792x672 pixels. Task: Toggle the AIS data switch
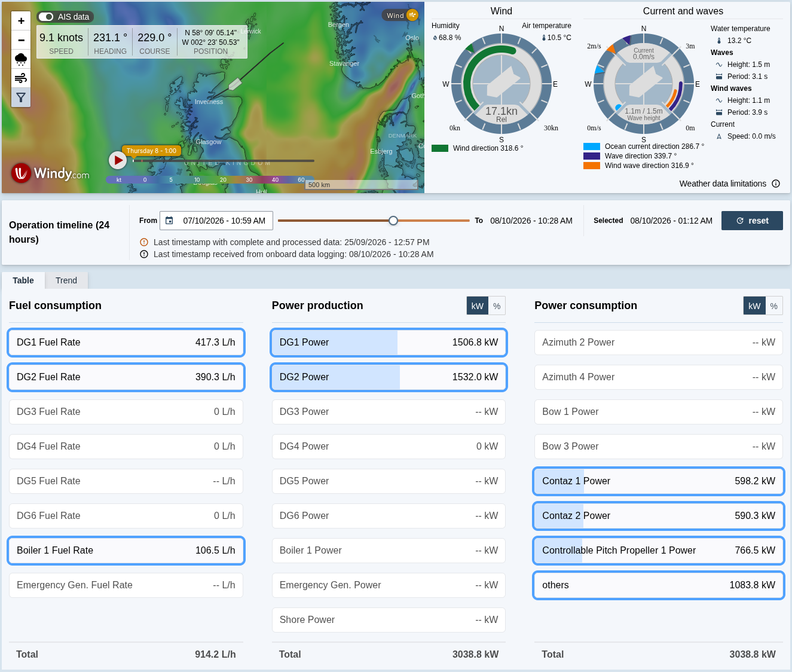pos(46,17)
